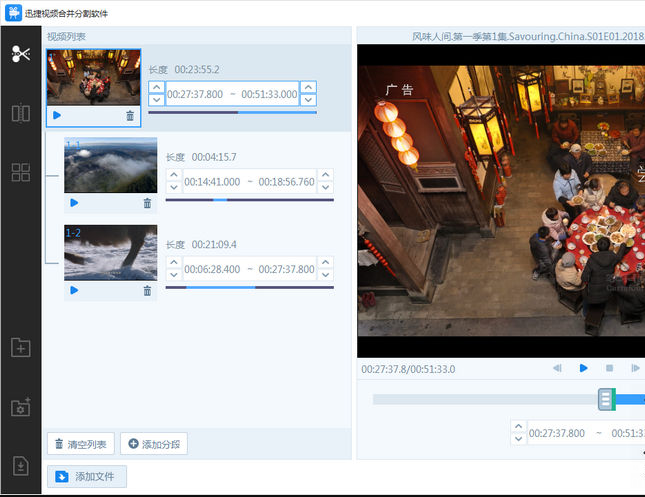Image resolution: width=645 pixels, height=497 pixels.
Task: Click the 长度 00:23:55.2 duration text
Action: 184,70
